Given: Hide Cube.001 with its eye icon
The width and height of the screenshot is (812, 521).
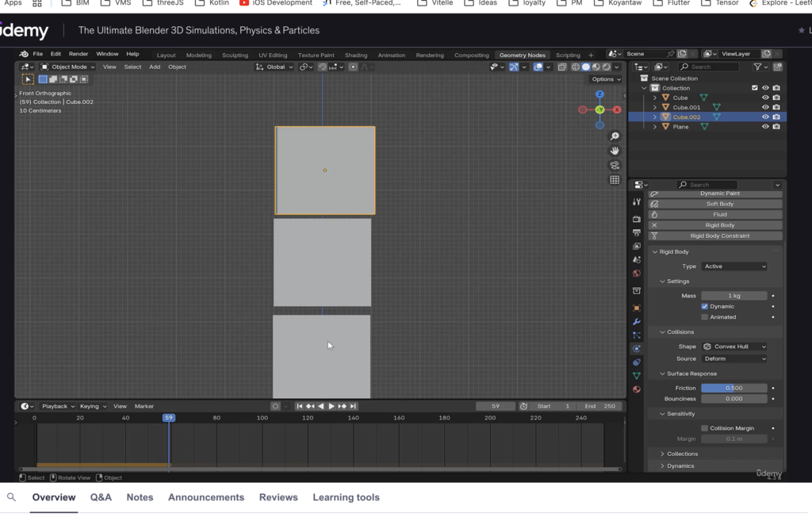Looking at the screenshot, I should pyautogui.click(x=765, y=107).
